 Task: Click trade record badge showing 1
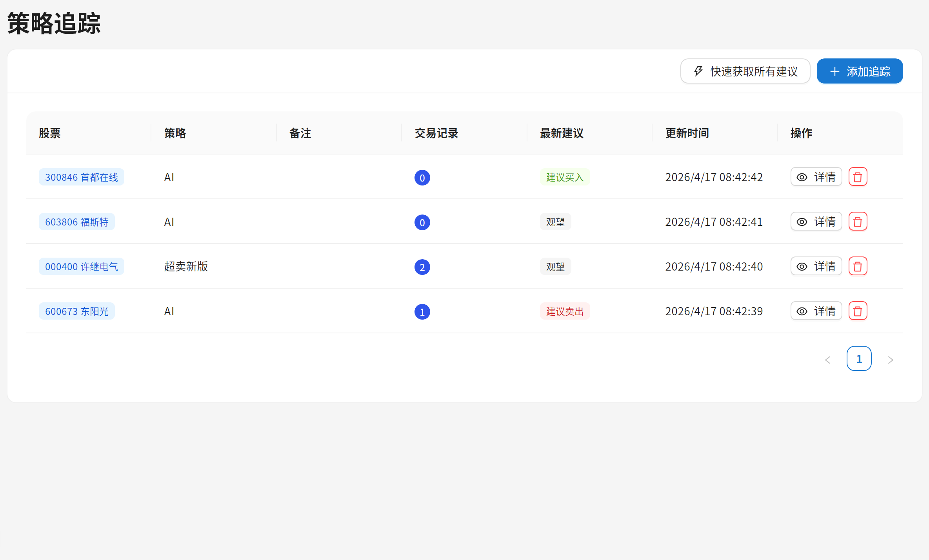[422, 312]
